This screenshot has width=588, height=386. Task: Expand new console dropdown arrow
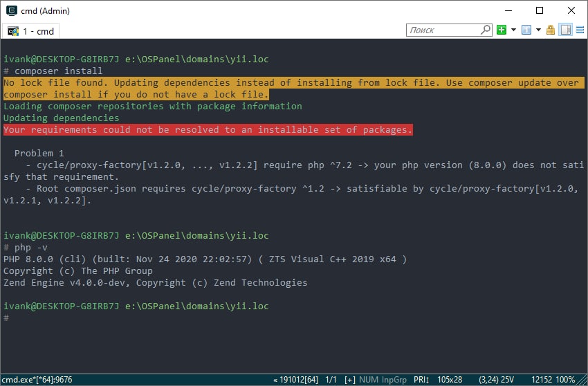coord(513,30)
